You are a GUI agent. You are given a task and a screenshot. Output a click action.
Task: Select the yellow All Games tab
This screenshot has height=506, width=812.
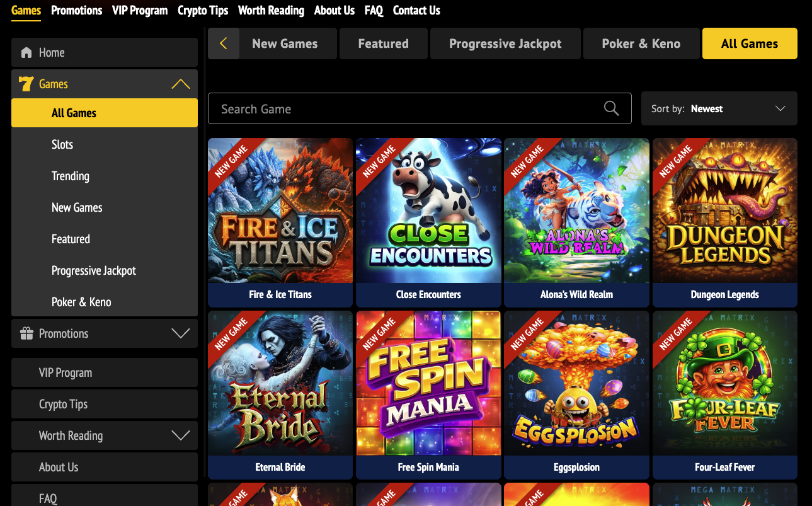pos(750,43)
